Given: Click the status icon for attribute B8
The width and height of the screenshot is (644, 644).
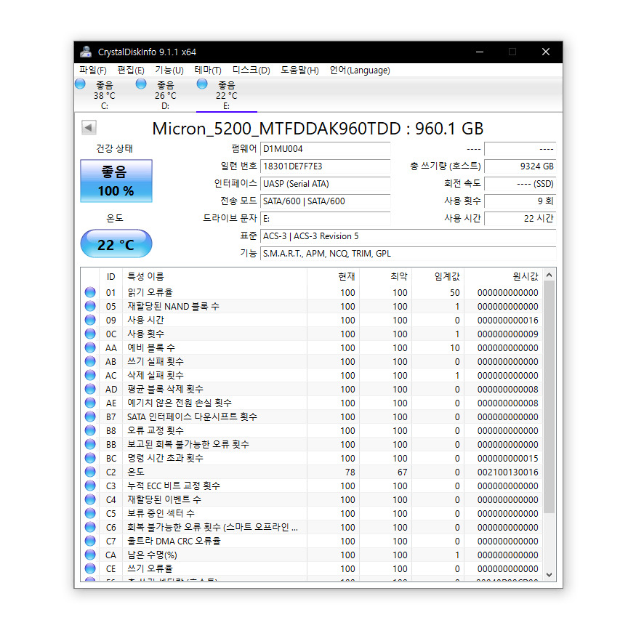Looking at the screenshot, I should pyautogui.click(x=90, y=430).
